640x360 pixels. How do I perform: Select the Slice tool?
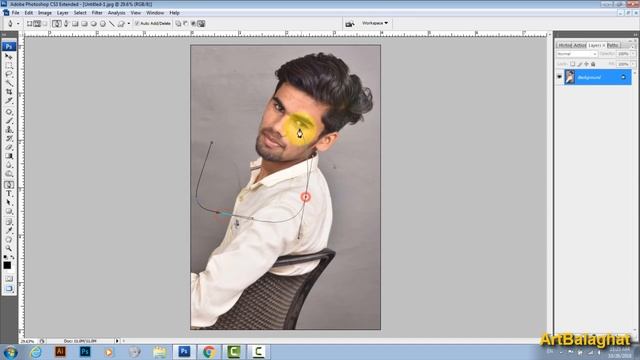(x=8, y=101)
